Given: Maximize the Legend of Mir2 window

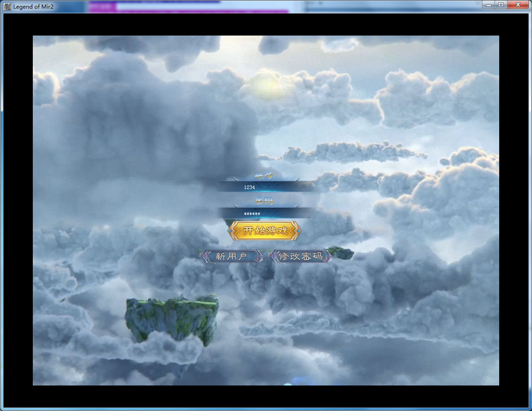Looking at the screenshot, I should click(x=501, y=5).
